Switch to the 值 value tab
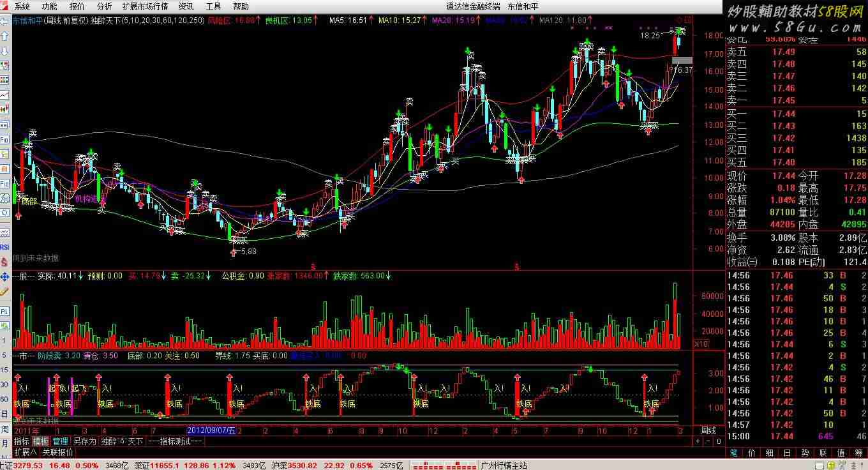Screen dimensions: 868x470 pyautogui.click(x=839, y=453)
